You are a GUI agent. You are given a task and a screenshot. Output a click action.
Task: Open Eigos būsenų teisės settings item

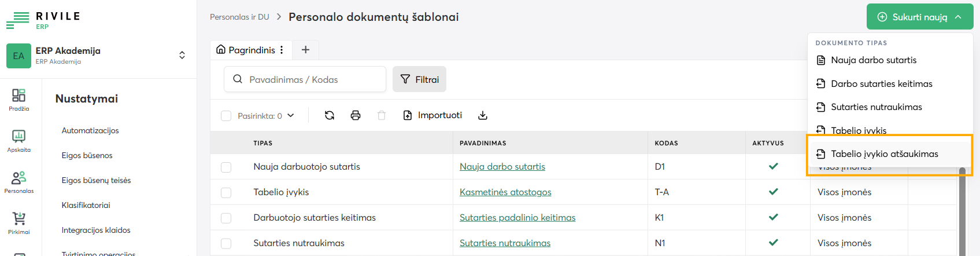point(97,181)
